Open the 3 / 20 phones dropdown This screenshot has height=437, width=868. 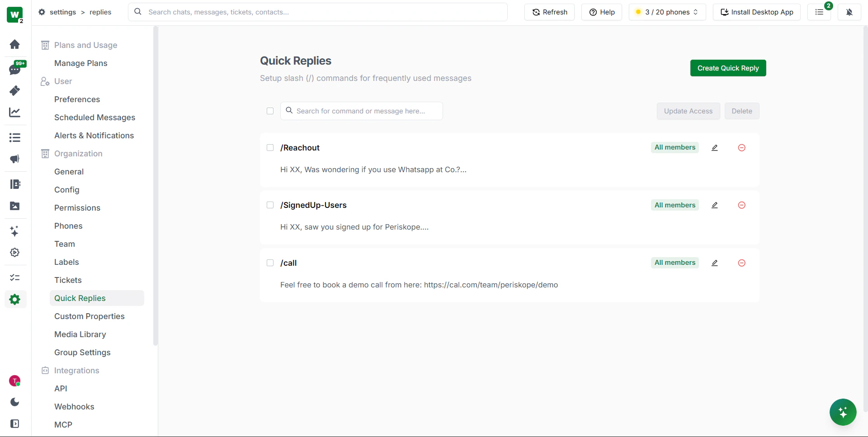point(667,12)
